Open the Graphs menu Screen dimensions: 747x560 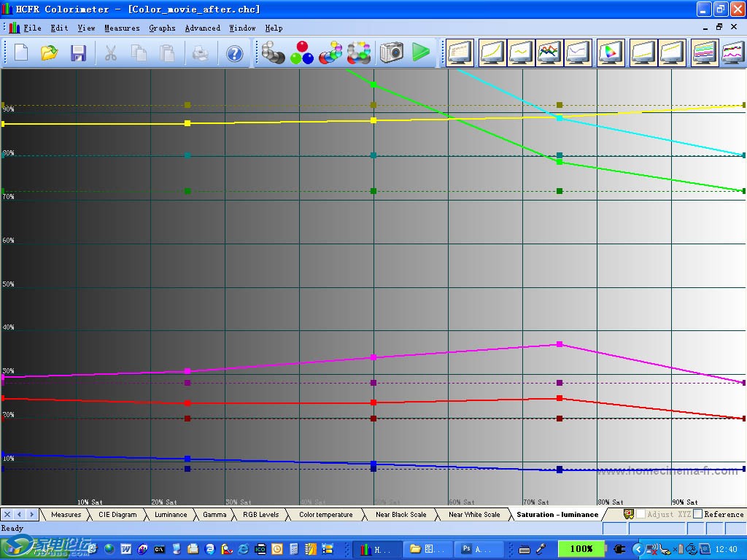coord(162,28)
